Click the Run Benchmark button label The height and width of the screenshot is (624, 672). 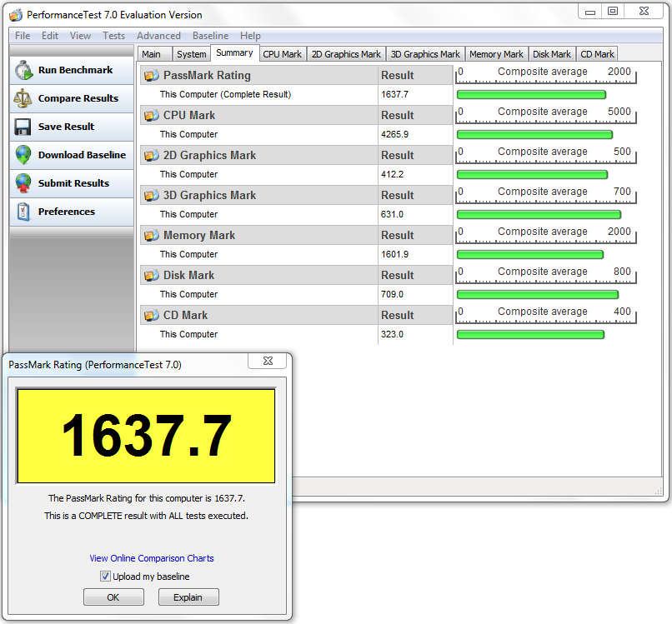point(75,70)
